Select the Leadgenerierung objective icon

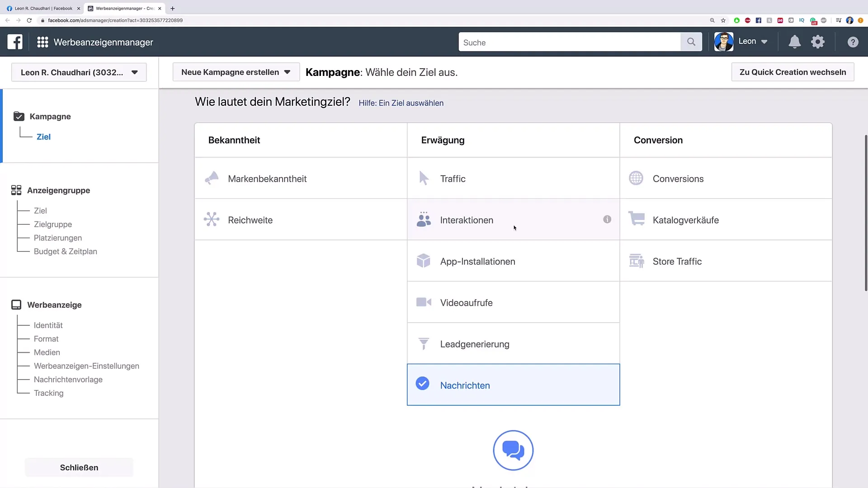pyautogui.click(x=423, y=344)
